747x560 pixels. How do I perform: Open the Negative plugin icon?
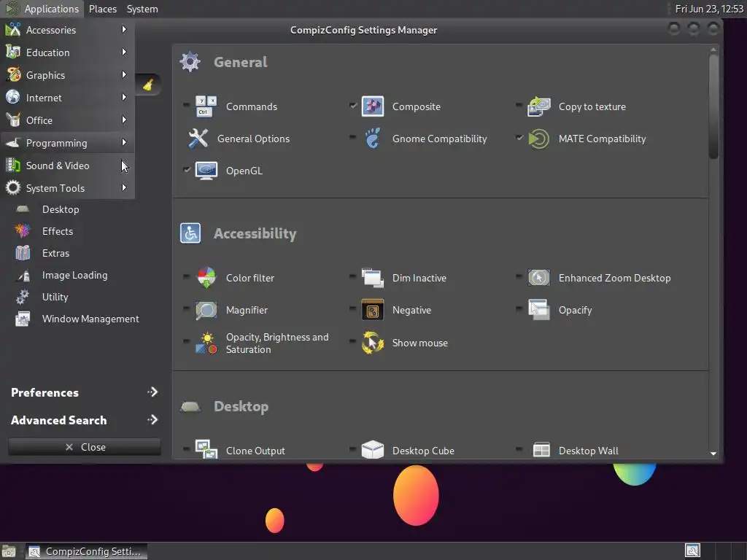[373, 310]
